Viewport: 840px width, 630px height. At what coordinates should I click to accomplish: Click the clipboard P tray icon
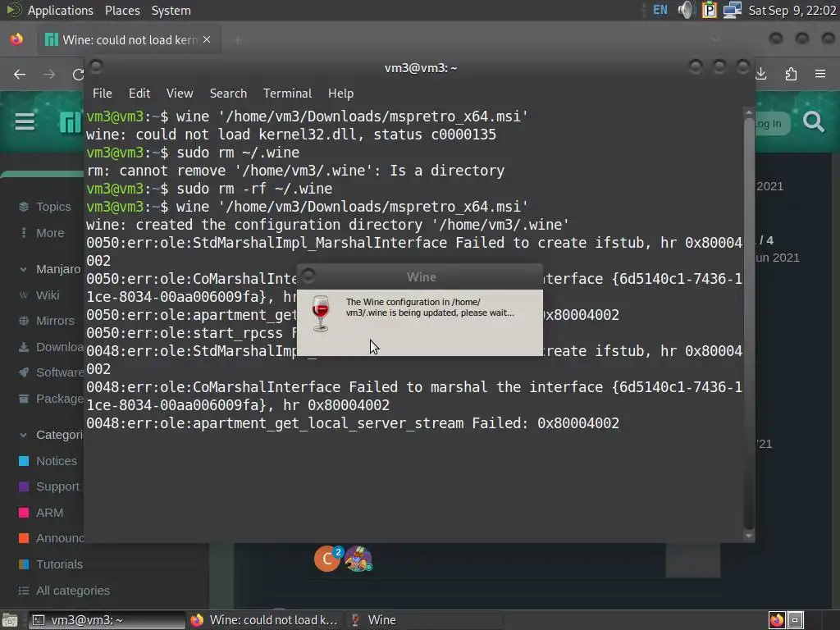tap(709, 10)
